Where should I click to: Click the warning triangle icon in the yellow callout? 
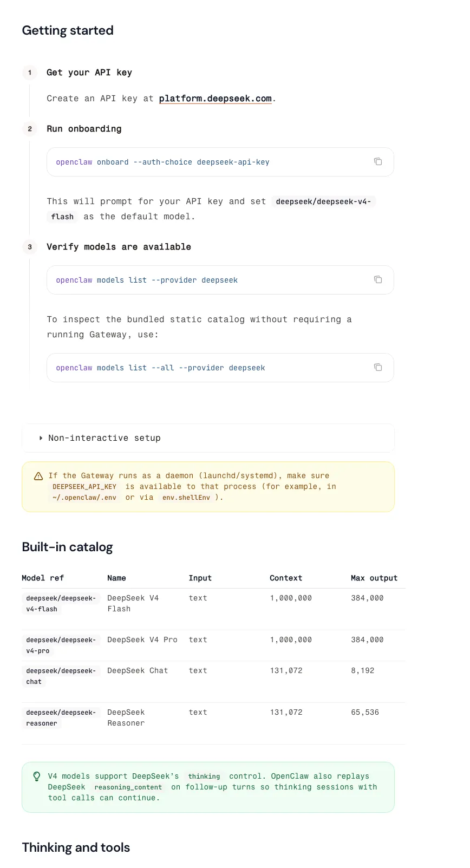[38, 476]
